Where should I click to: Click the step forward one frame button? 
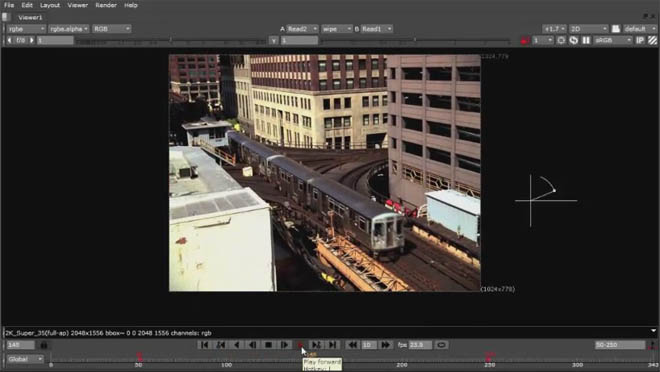tap(285, 345)
